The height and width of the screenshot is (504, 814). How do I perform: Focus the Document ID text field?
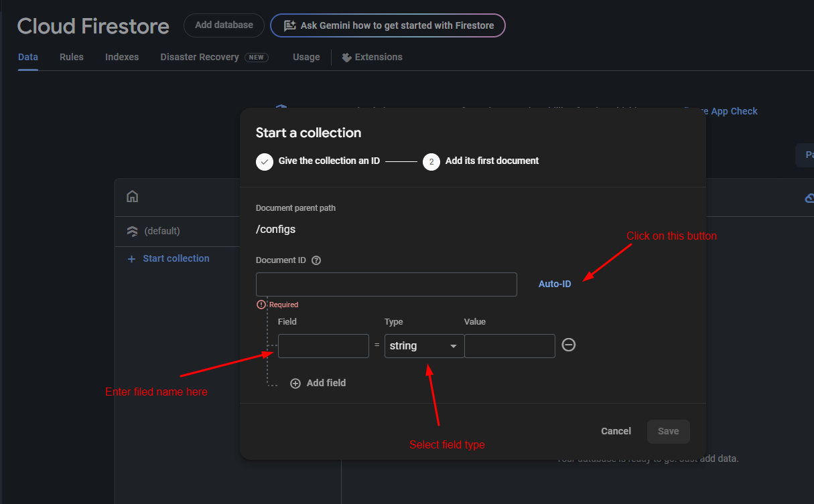386,284
